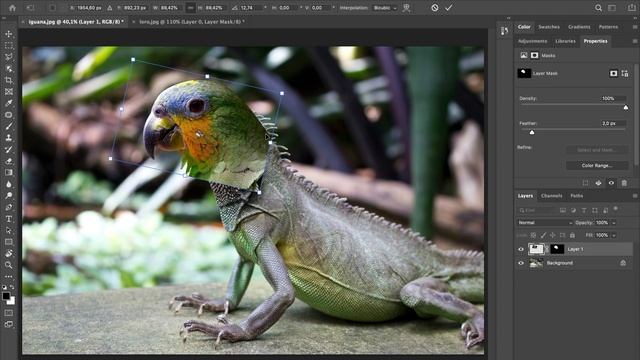The image size is (640, 360).
Task: Select the Horizontal Type tool
Action: point(9,219)
